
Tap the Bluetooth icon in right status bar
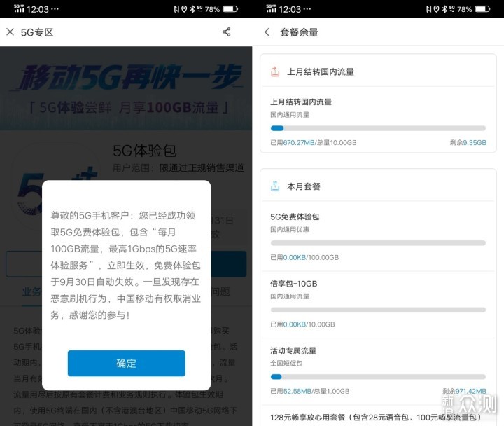pos(444,9)
